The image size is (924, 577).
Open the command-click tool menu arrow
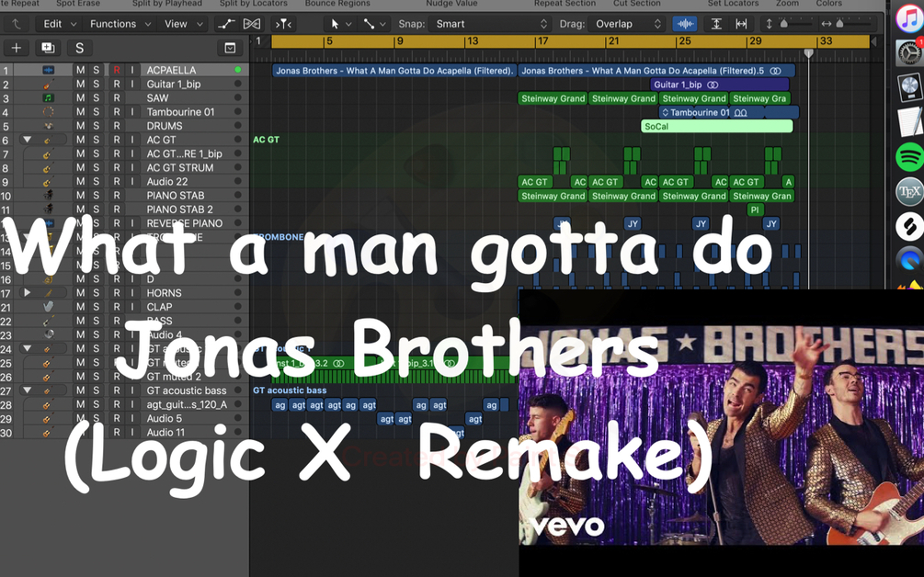(383, 24)
